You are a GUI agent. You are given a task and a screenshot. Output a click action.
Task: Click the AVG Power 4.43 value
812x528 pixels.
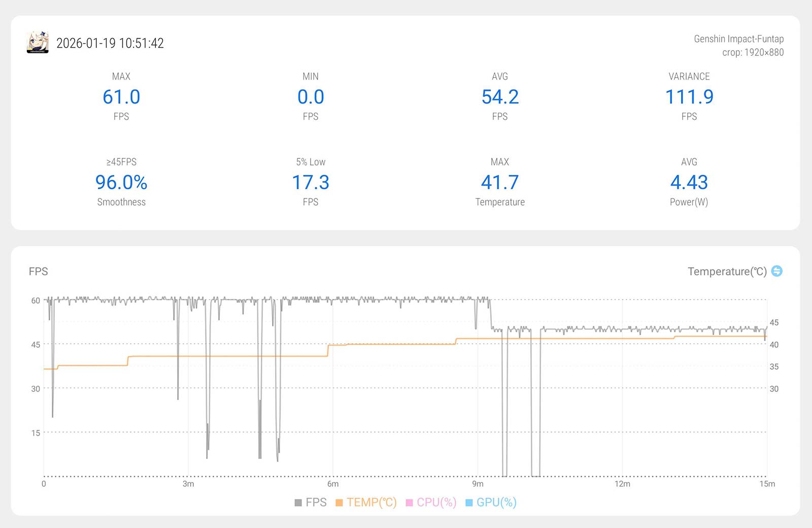tap(689, 182)
